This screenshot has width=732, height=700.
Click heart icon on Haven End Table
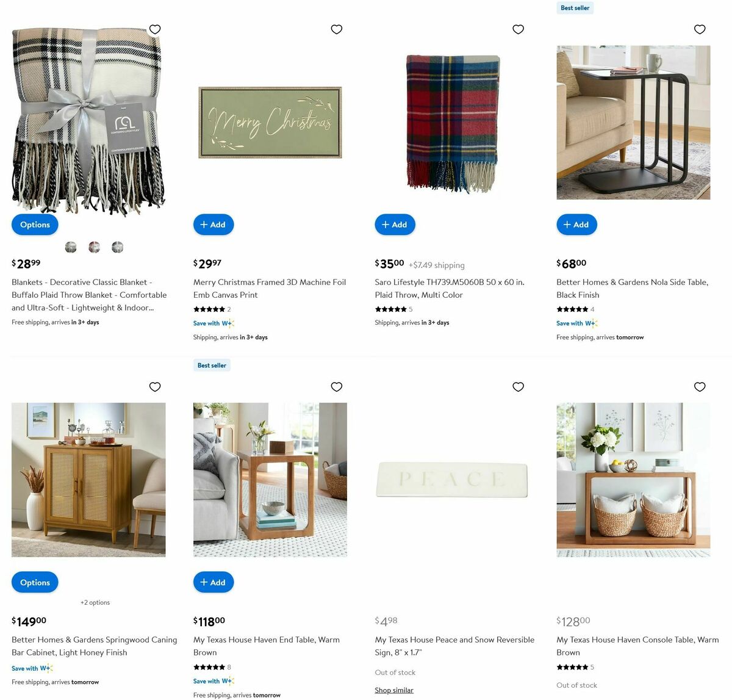[x=337, y=387]
